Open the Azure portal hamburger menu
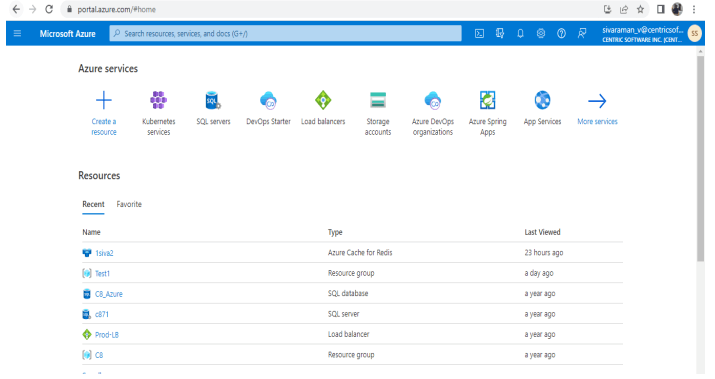The height and width of the screenshot is (379, 715). [x=17, y=33]
